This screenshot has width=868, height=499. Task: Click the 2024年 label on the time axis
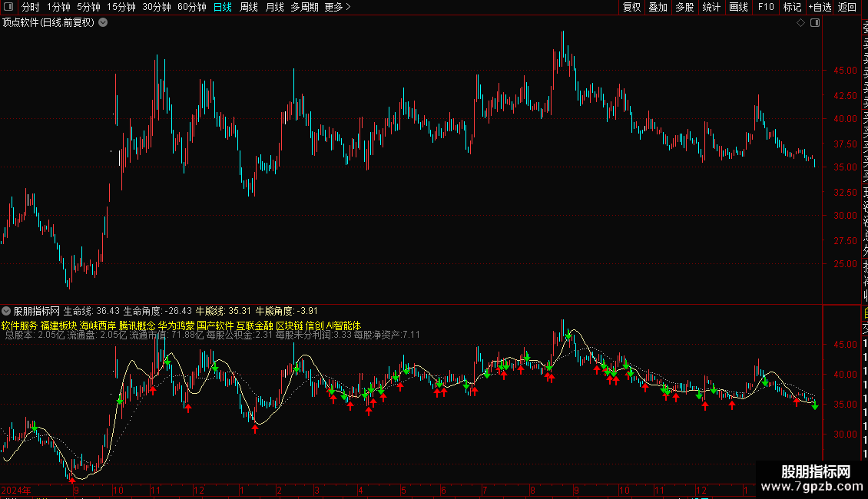16,490
